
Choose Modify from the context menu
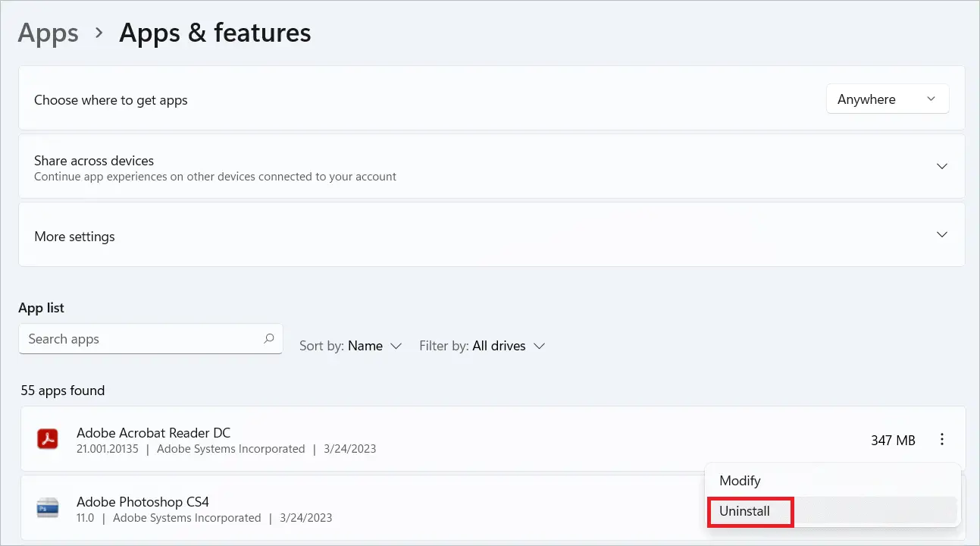(740, 481)
